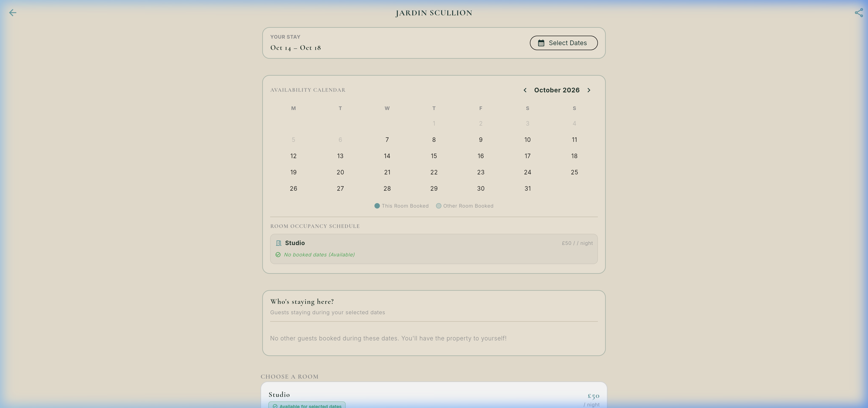Pick October 18 on the calendar

tap(574, 156)
